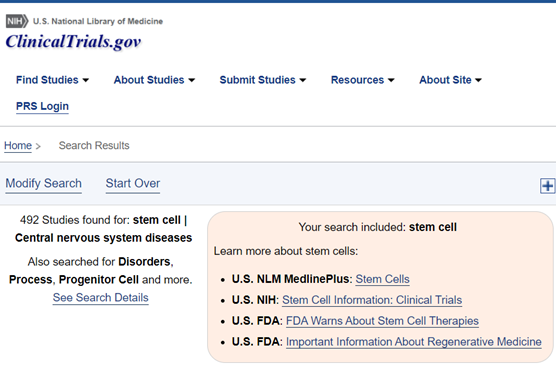556x376 pixels.
Task: Read FDA Warns About Stem Cell Therapies
Action: pyautogui.click(x=382, y=321)
